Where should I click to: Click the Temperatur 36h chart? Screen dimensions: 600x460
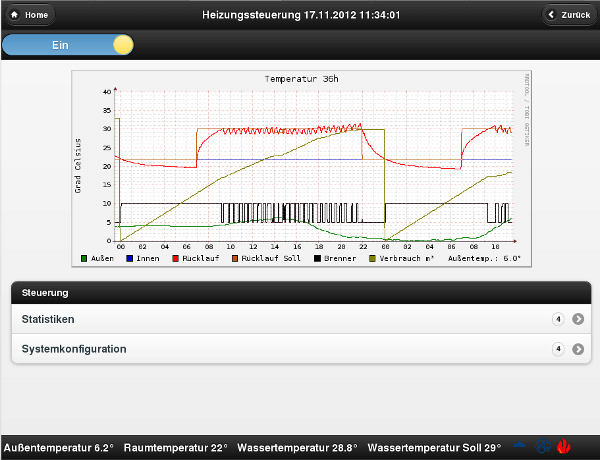point(302,168)
